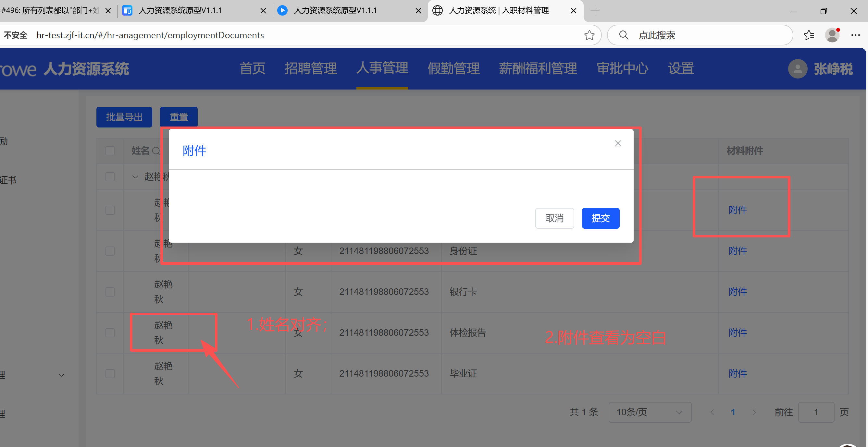This screenshot has height=447, width=868.
Task: Check the checkbox for the 毕业证 row
Action: click(110, 374)
